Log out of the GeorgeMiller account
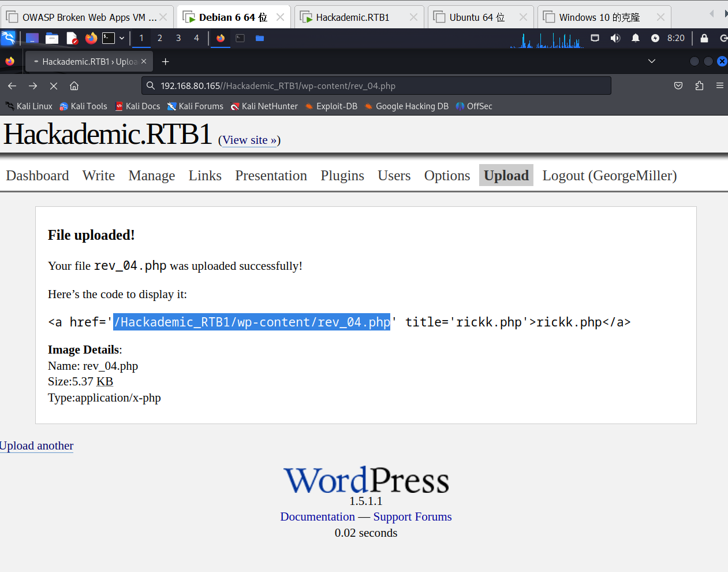 (x=610, y=176)
